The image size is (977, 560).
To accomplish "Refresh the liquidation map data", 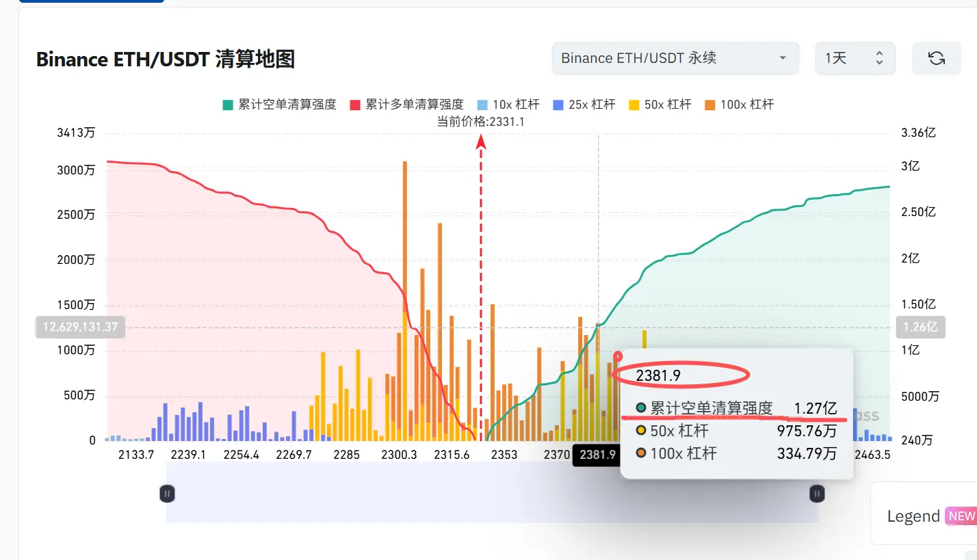I will pos(936,58).
